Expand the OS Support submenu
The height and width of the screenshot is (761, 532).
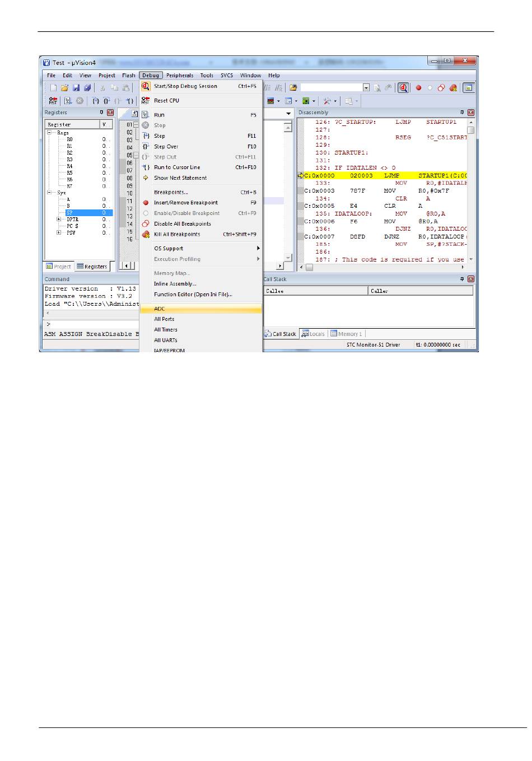pyautogui.click(x=201, y=249)
